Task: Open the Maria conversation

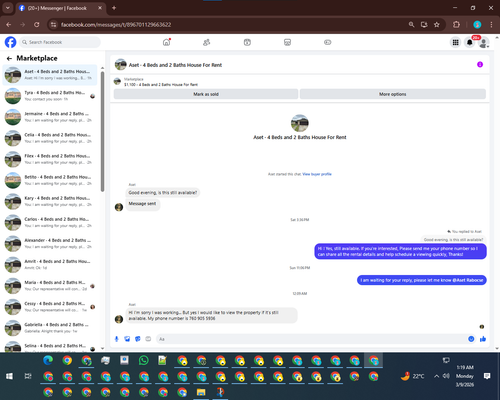Action: coord(50,286)
